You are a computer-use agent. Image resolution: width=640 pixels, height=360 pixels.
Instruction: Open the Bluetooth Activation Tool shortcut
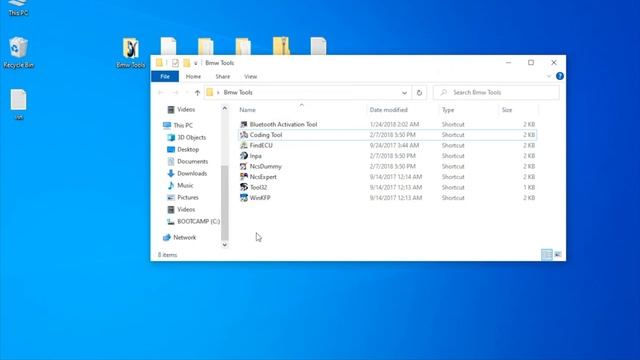(283, 124)
